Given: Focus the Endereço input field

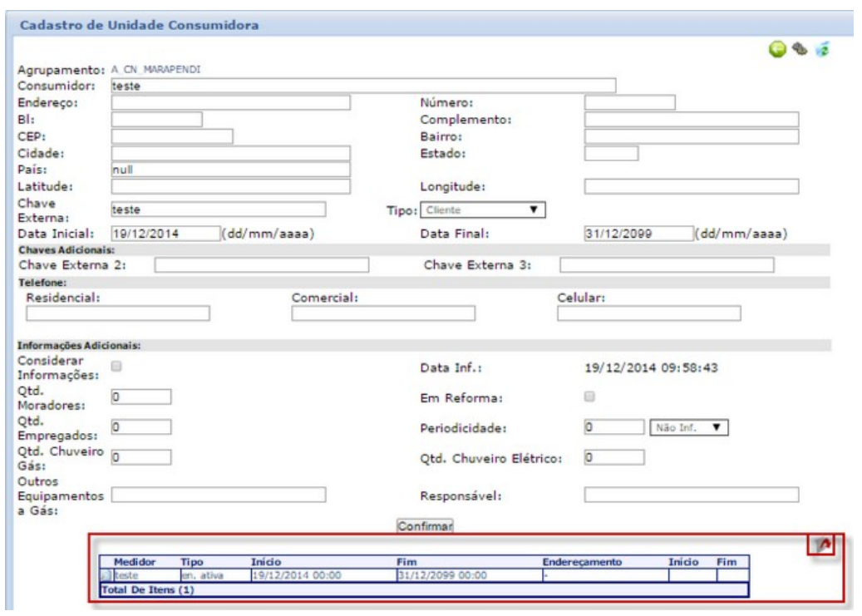Looking at the screenshot, I should point(230,103).
